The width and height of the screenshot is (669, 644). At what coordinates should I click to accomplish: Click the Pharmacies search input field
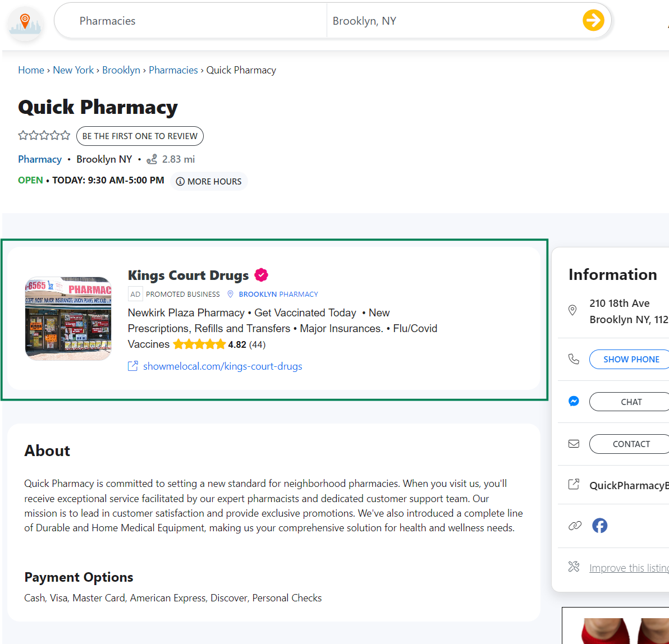click(190, 20)
